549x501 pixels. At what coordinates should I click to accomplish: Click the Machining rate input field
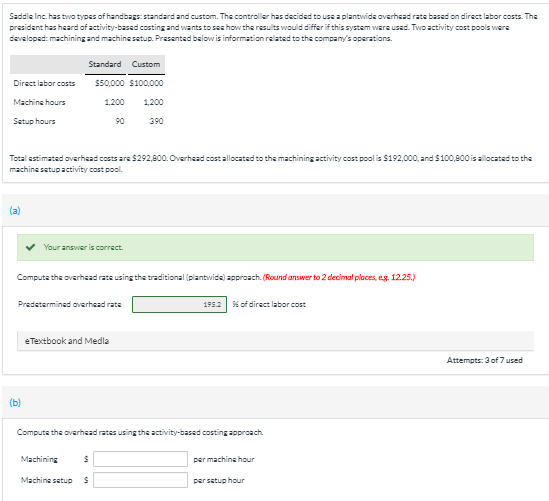pyautogui.click(x=140, y=459)
